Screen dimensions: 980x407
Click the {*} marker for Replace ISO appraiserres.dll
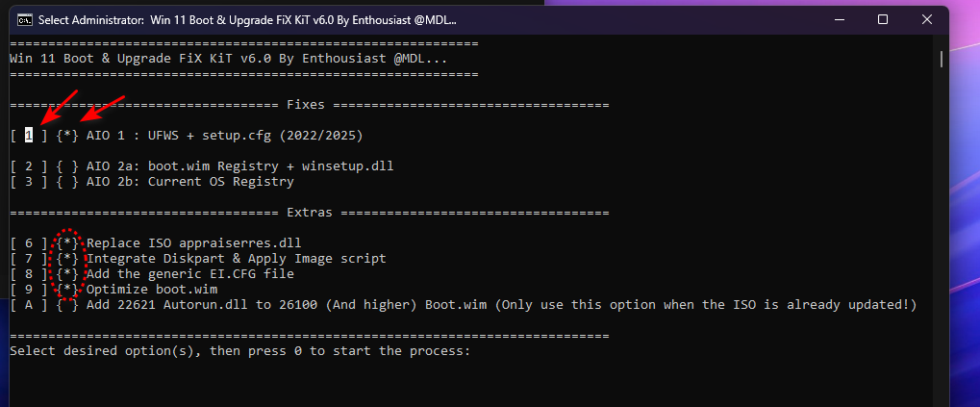[67, 242]
